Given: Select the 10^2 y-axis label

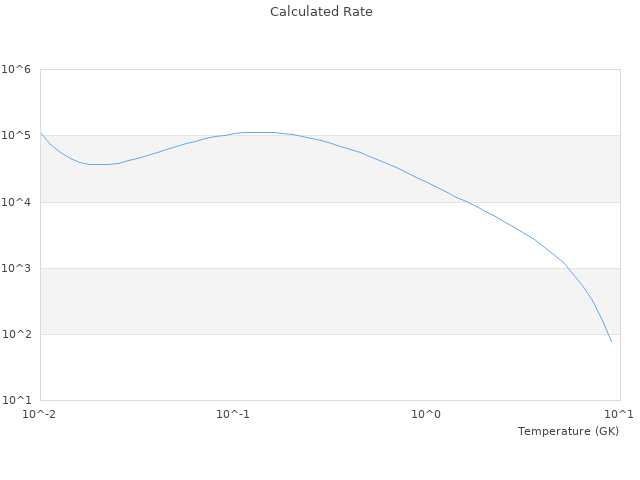Looking at the screenshot, I should (16, 334).
